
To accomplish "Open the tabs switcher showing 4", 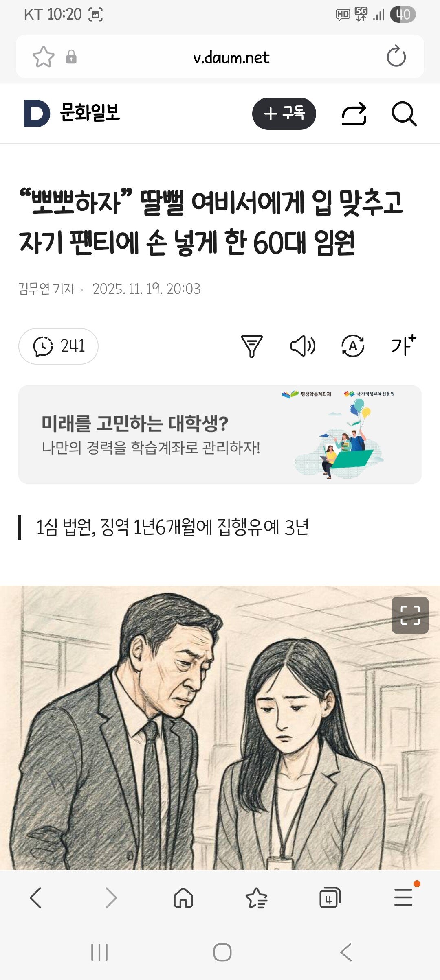I will [330, 898].
